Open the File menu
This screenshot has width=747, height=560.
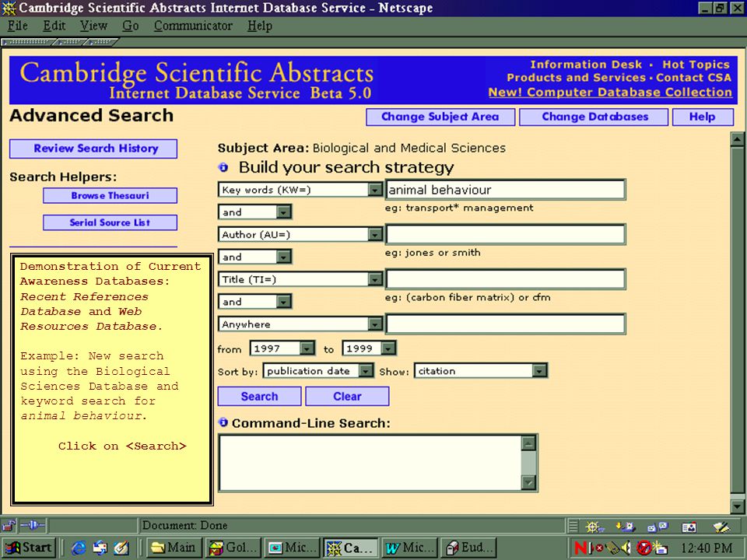click(x=18, y=26)
